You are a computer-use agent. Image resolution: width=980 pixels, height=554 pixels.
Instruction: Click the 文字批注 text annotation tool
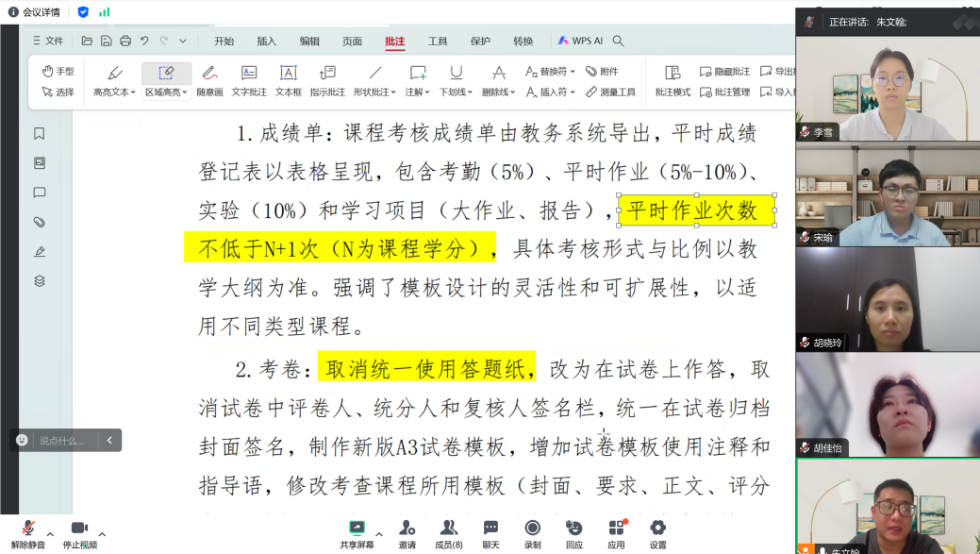point(249,80)
